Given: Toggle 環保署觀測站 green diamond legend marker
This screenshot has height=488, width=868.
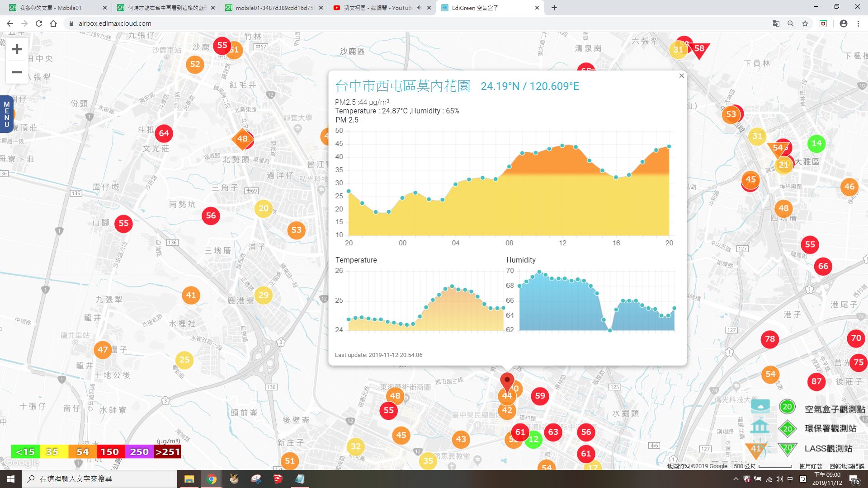Looking at the screenshot, I should (x=788, y=428).
